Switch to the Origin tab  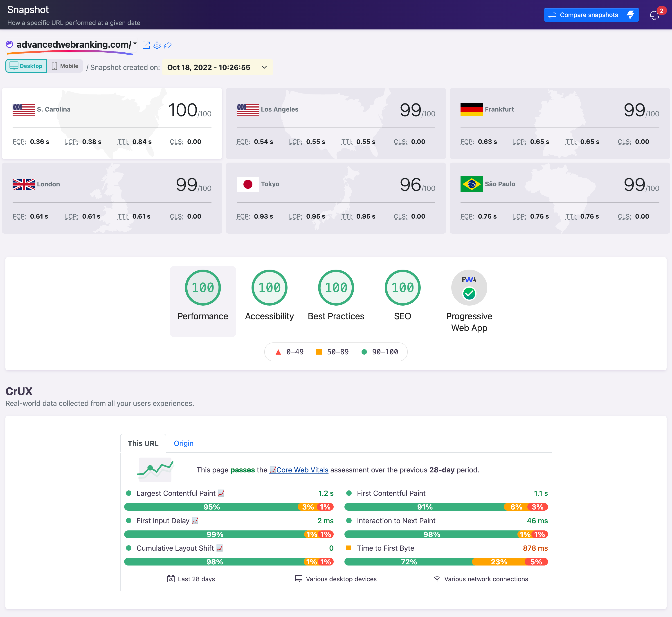183,443
